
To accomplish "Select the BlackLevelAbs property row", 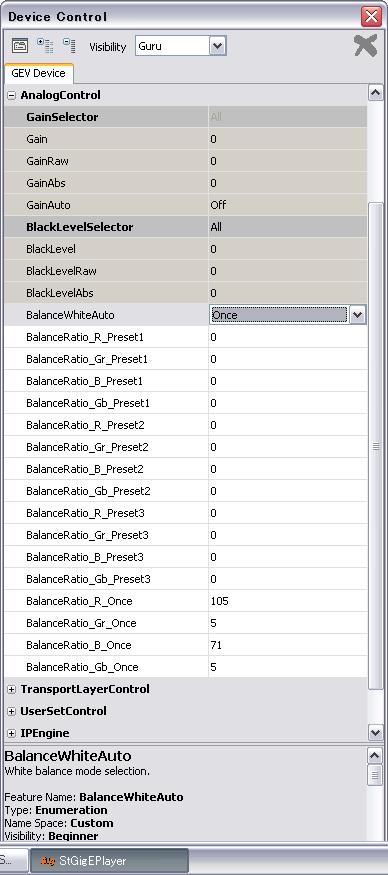I will (x=185, y=293).
